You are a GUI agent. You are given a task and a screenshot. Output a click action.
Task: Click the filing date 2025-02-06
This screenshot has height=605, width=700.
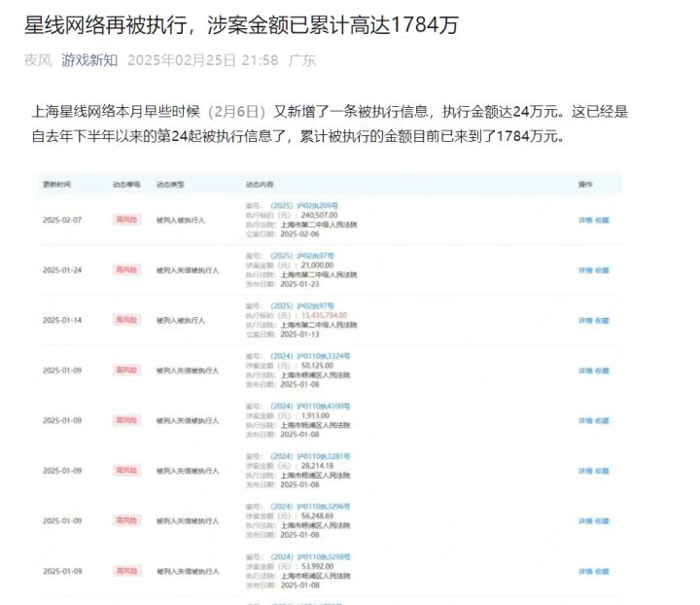click(x=299, y=234)
